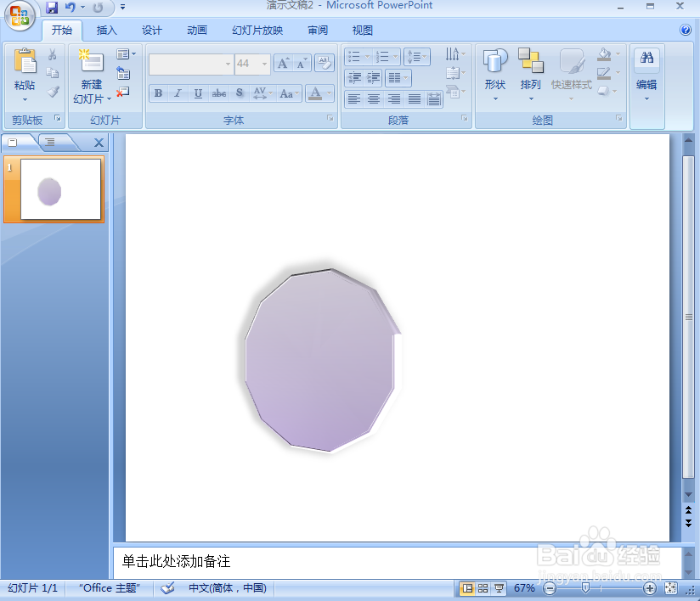Save the presentation with floppy icon
This screenshot has height=601, width=700.
click(52, 7)
